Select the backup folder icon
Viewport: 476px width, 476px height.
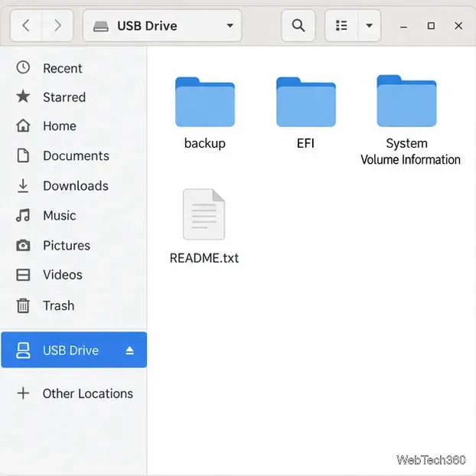click(205, 102)
